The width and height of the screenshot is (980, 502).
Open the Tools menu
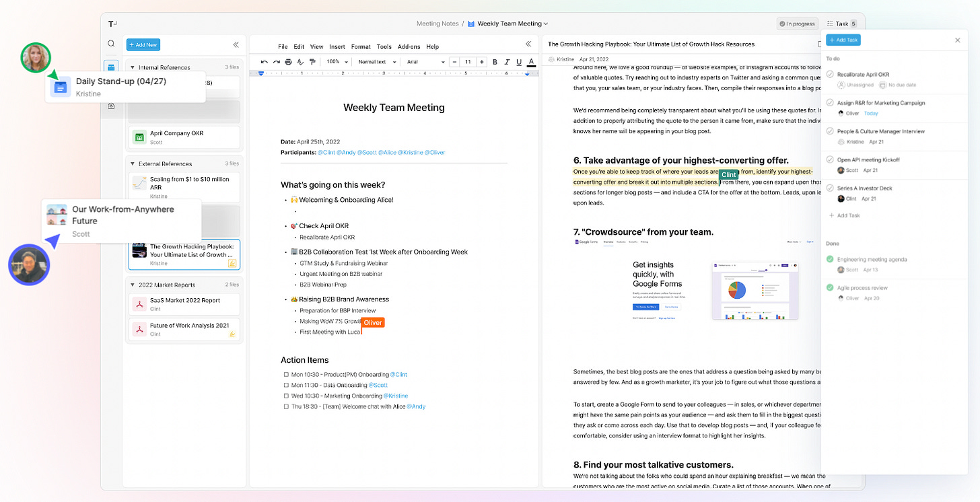click(x=384, y=47)
